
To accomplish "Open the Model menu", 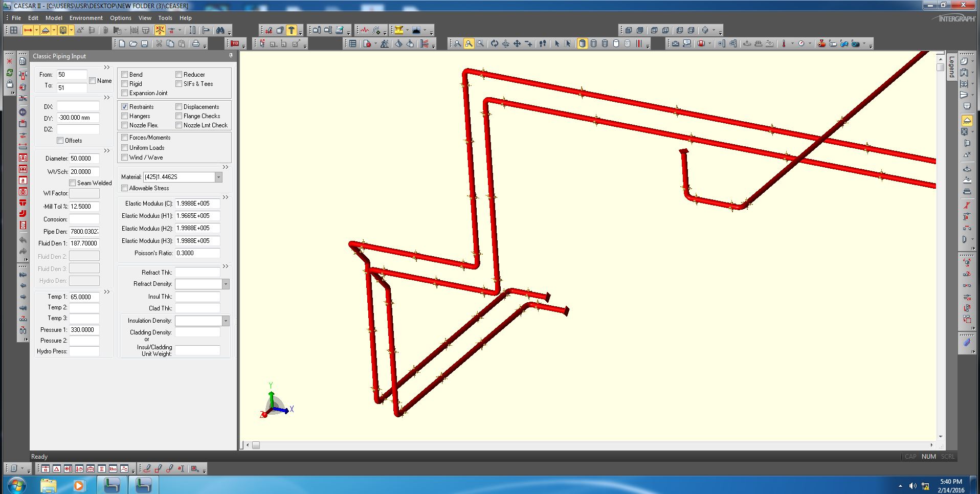I will point(54,18).
